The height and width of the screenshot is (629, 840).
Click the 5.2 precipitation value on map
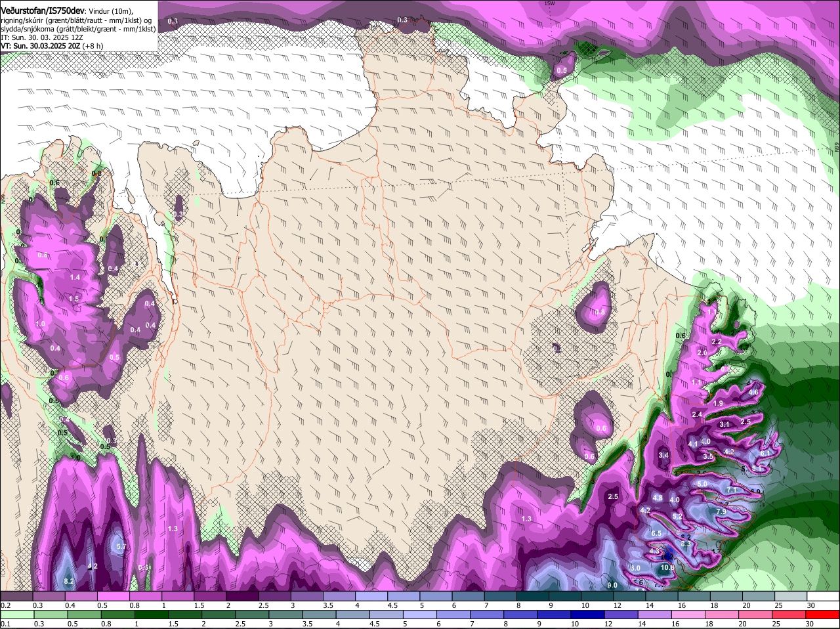[x=678, y=516]
